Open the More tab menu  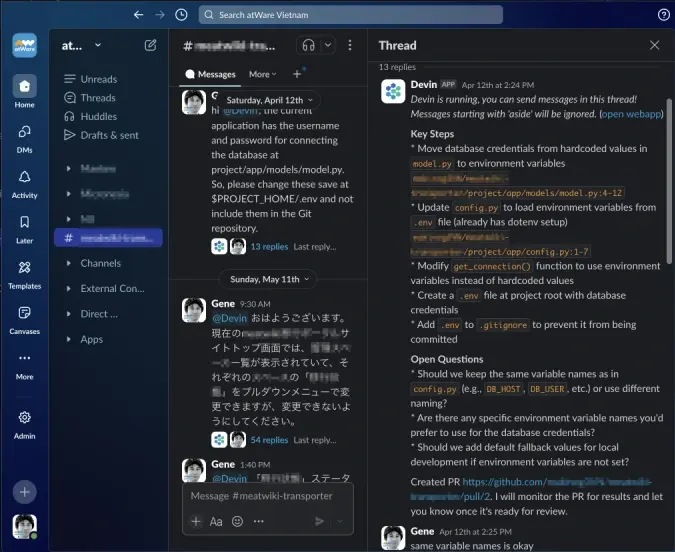[x=263, y=74]
